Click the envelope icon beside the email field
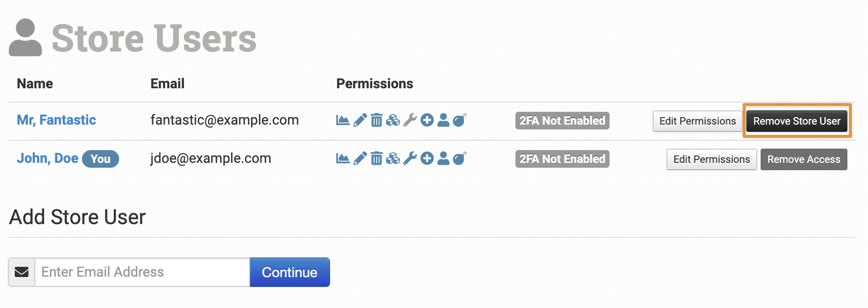The height and width of the screenshot is (308, 868). coord(22,272)
